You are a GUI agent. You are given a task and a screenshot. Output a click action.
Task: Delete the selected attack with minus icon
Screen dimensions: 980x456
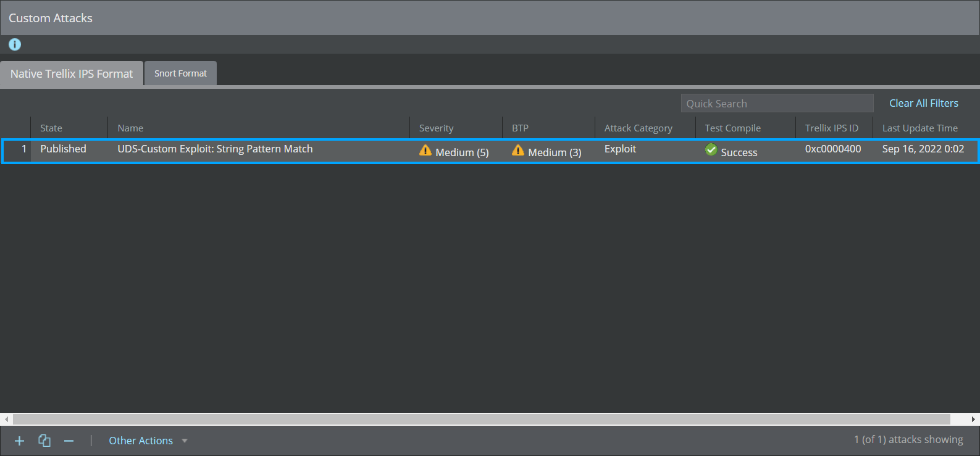[x=69, y=441]
